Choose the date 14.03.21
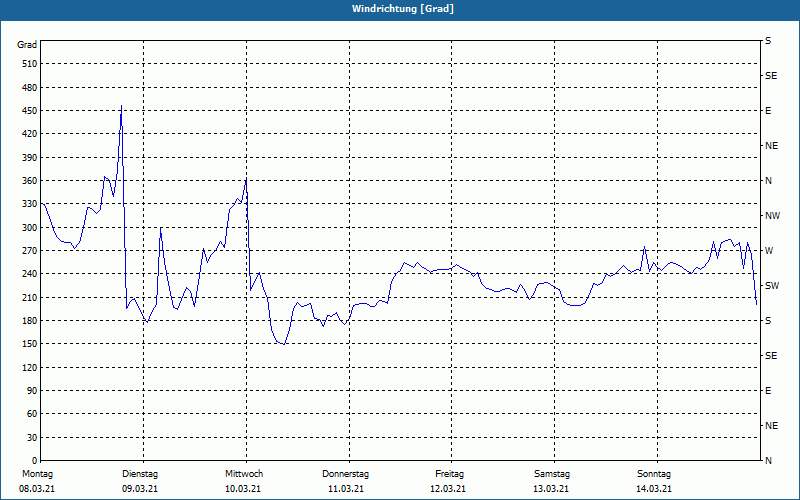Image resolution: width=800 pixels, height=500 pixels. pos(654,489)
